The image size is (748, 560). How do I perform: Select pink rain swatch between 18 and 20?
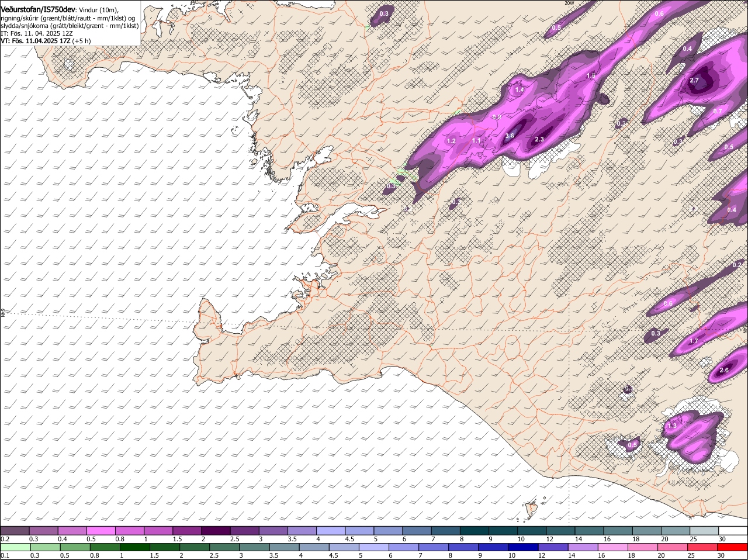click(643, 547)
